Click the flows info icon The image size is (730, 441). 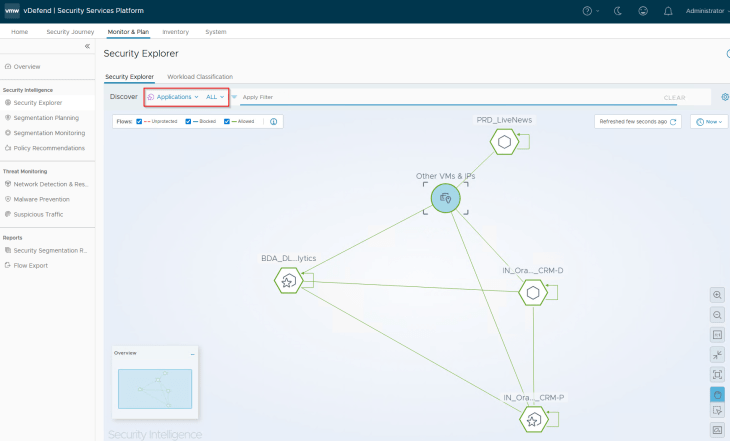tap(273, 121)
